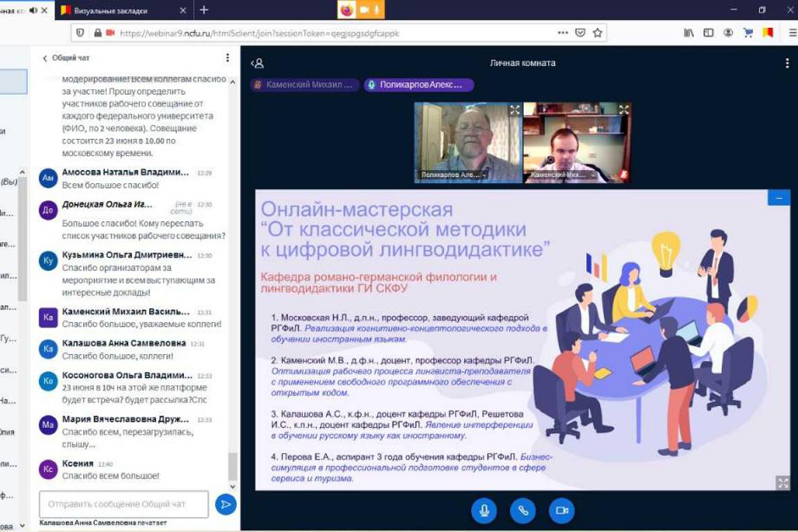Click the leave audio phone button

click(x=523, y=510)
